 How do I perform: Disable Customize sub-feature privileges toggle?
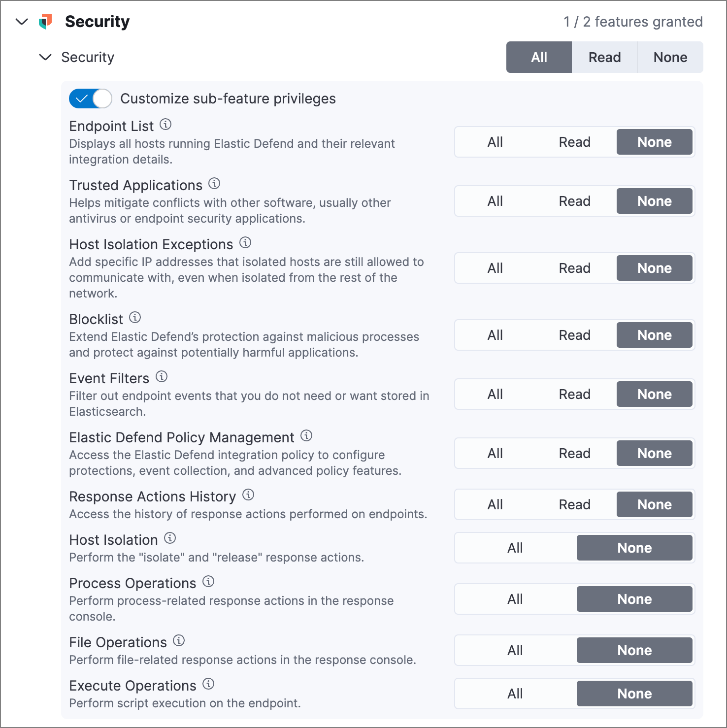click(x=90, y=99)
